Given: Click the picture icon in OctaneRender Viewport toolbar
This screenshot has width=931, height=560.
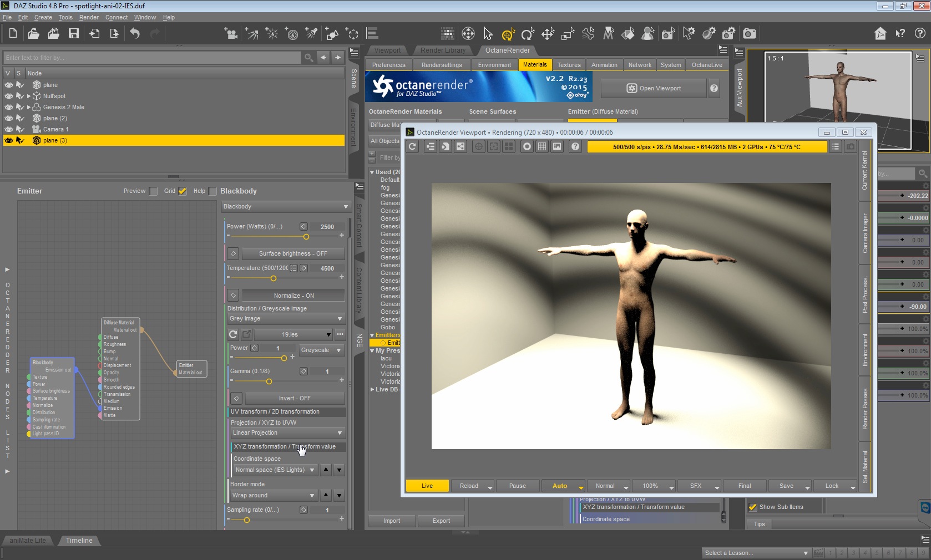Looking at the screenshot, I should click(557, 146).
